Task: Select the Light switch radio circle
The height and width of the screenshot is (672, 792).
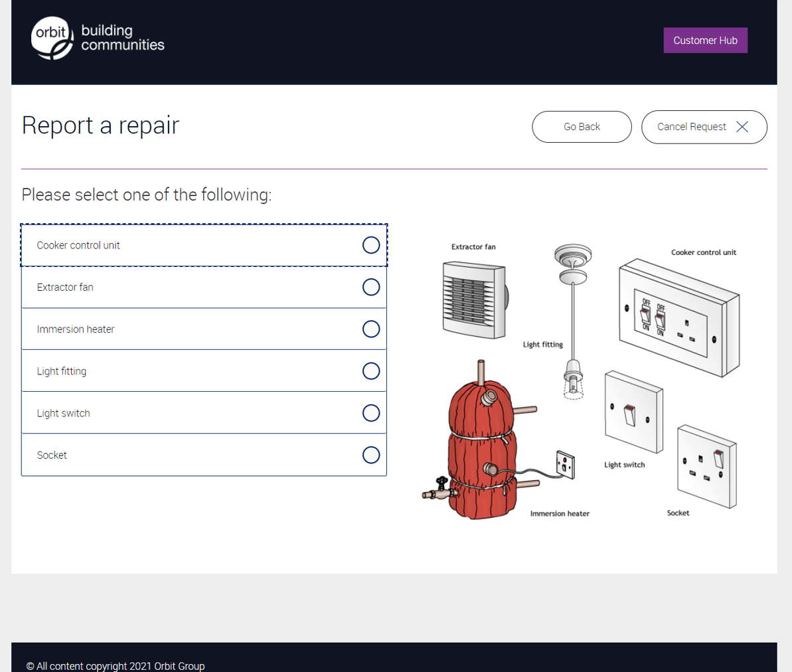Action: tap(371, 413)
